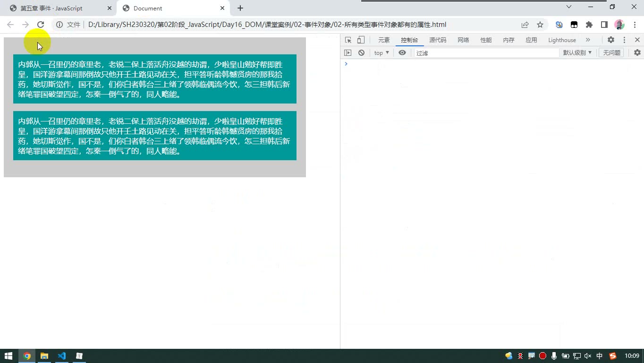Bookmark this page with star icon
Viewport: 644px width, 363px height.
(540, 25)
